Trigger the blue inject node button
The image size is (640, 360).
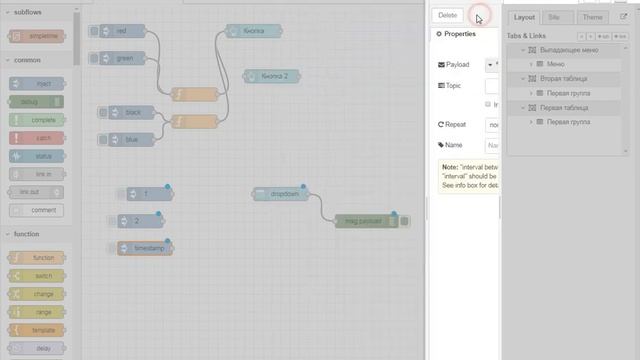coord(103,140)
